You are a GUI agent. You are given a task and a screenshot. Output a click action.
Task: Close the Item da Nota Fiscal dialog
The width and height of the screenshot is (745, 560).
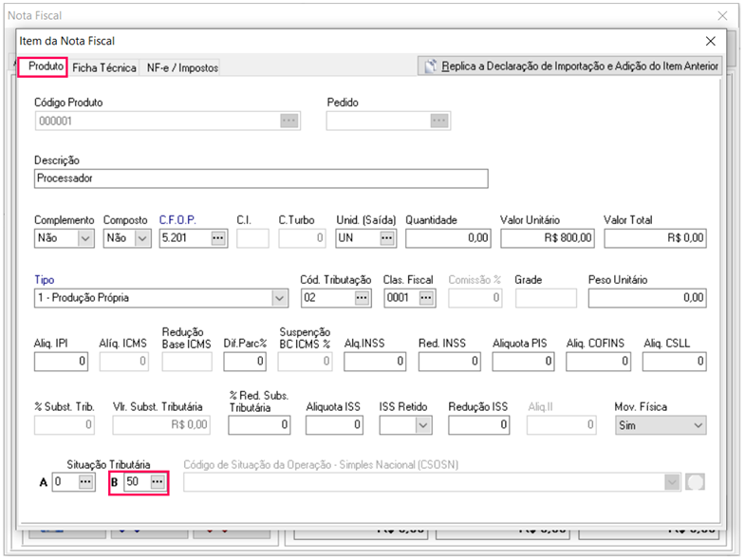711,41
